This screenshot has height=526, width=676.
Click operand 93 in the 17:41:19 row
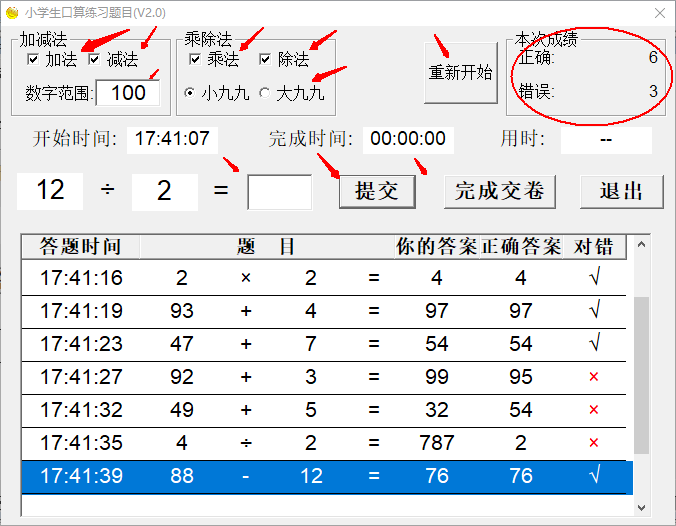(x=182, y=311)
